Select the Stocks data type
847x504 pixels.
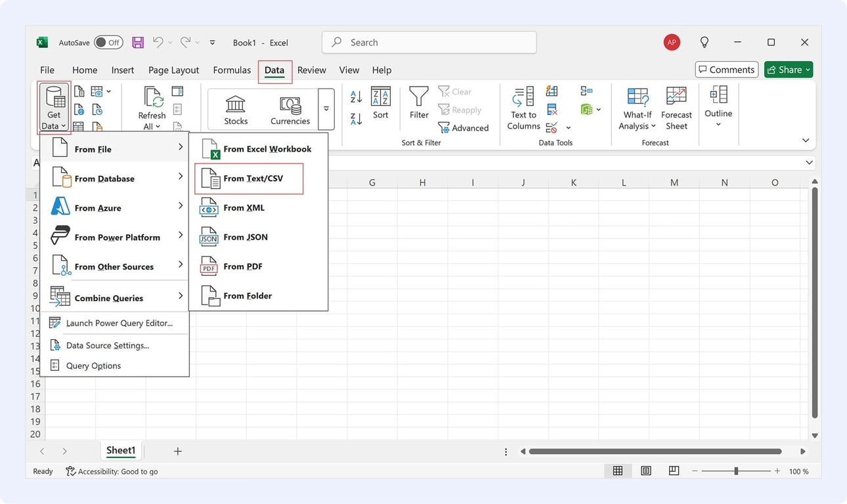236,110
